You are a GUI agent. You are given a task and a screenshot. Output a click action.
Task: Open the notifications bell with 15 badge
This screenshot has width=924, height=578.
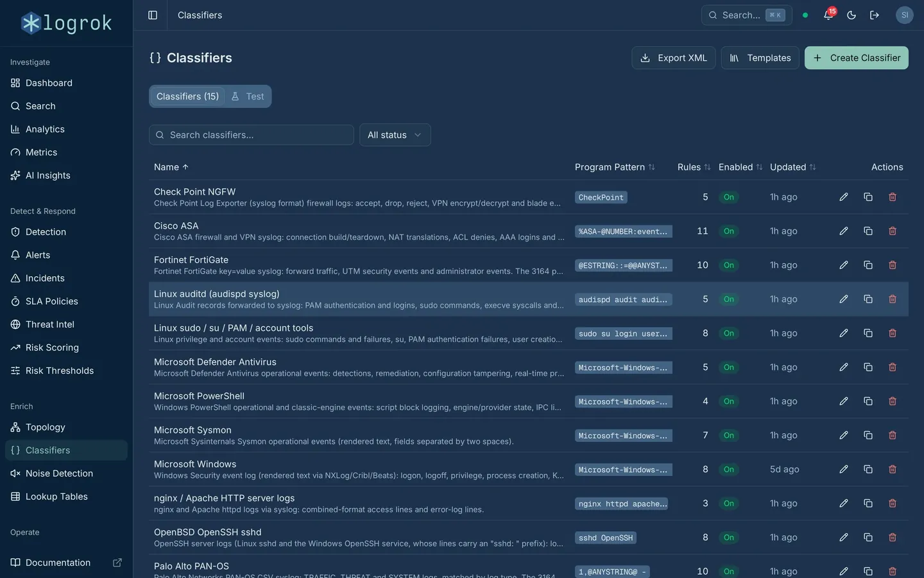[x=828, y=15]
